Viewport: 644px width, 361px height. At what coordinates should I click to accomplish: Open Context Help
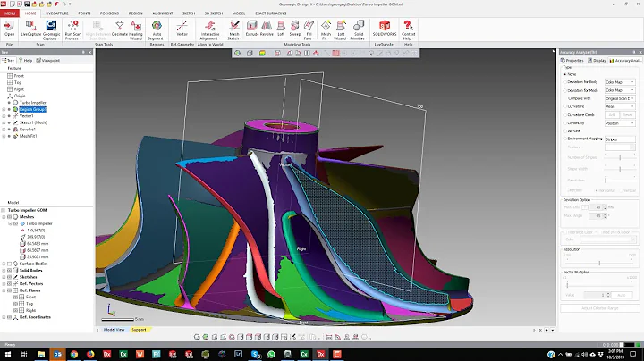[408, 29]
